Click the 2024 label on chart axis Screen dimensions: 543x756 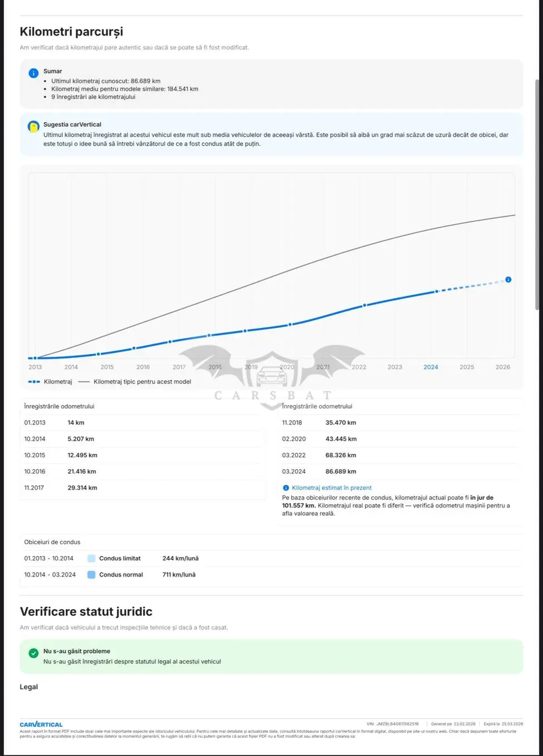(x=431, y=367)
